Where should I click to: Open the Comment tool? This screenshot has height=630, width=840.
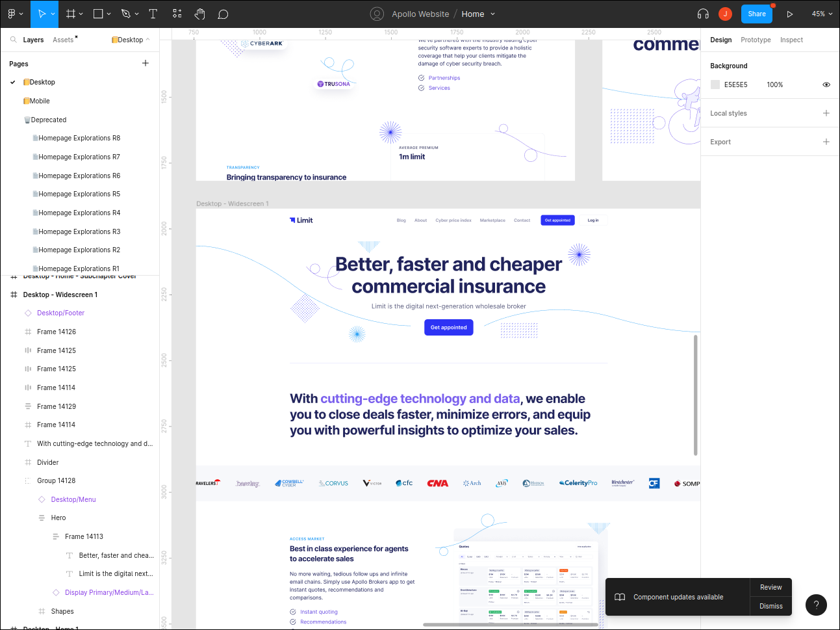tap(223, 14)
